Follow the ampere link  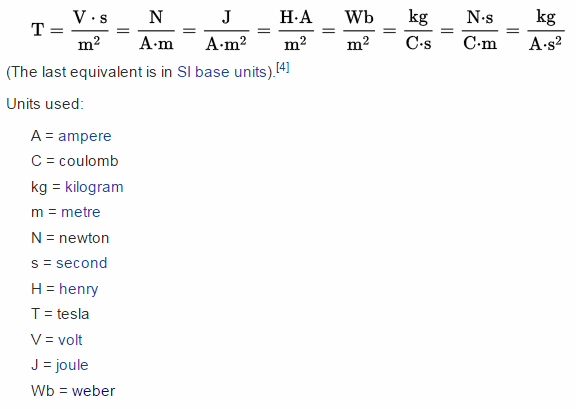point(84,136)
